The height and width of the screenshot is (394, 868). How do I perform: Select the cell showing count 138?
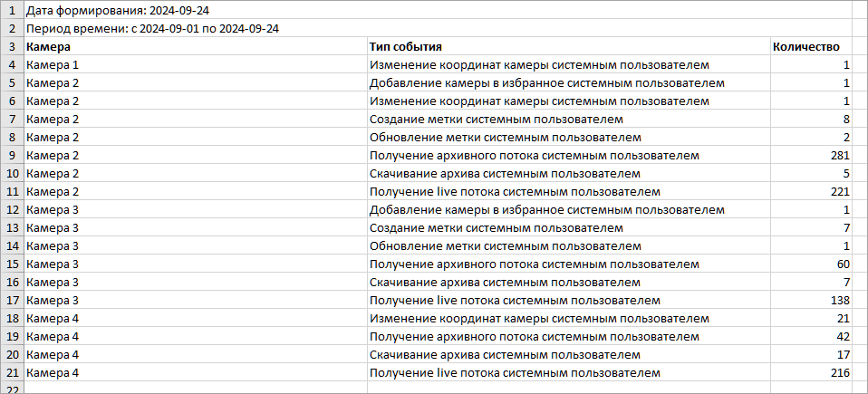point(840,300)
